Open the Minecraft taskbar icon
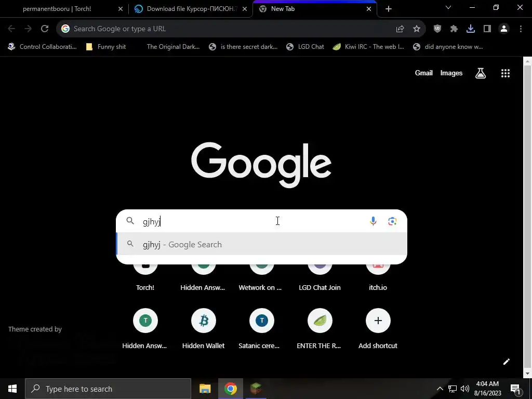Screen dimensions: 532x399 256,389
